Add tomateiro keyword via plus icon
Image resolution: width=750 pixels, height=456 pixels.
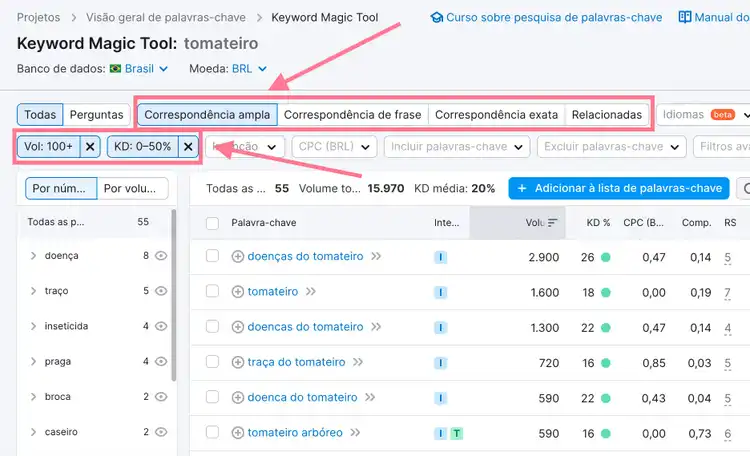(238, 292)
